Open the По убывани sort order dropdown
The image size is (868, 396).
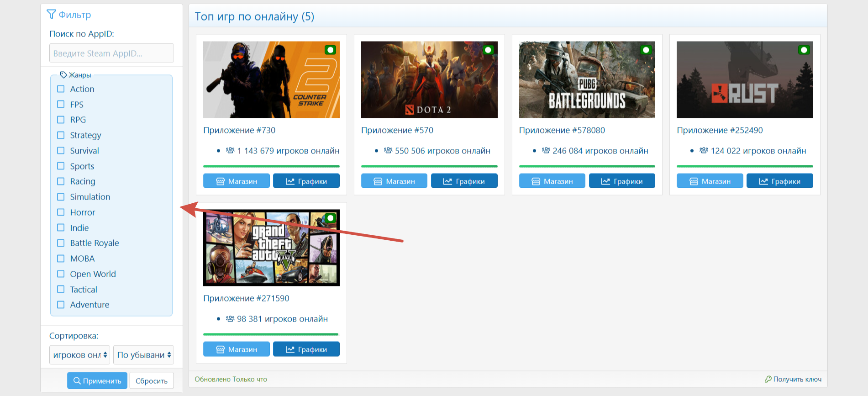click(143, 355)
